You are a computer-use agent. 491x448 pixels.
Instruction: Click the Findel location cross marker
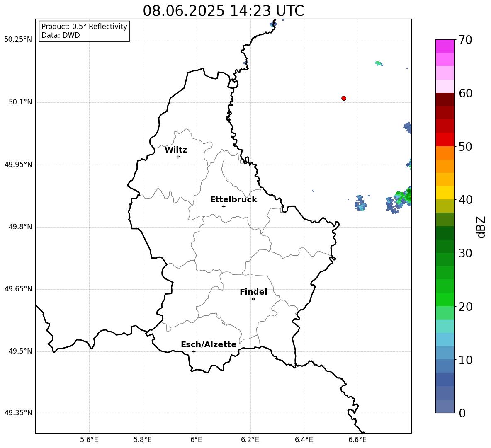click(x=253, y=299)
